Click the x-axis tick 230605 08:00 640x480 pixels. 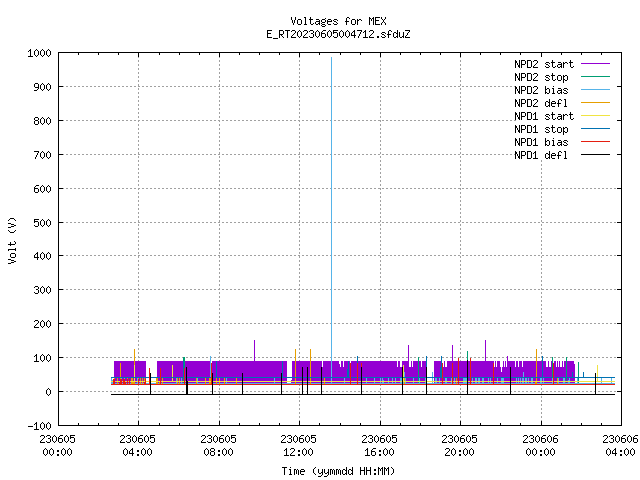(x=218, y=446)
